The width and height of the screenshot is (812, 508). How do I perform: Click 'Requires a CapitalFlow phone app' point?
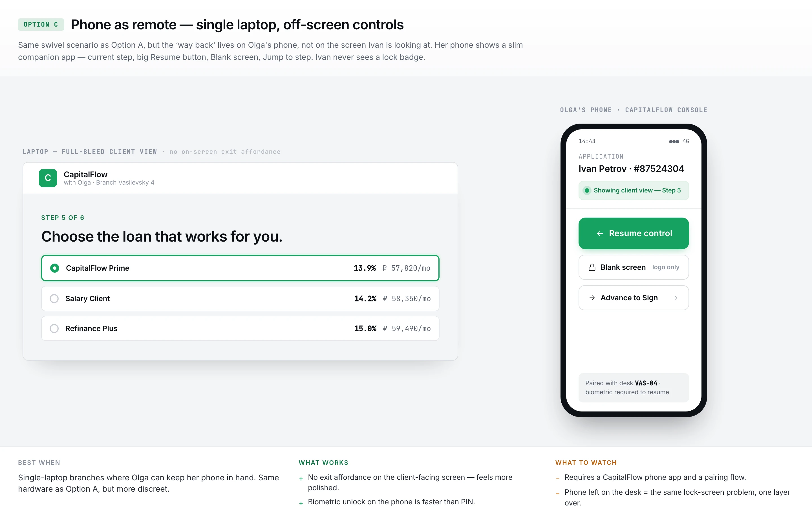coord(655,478)
